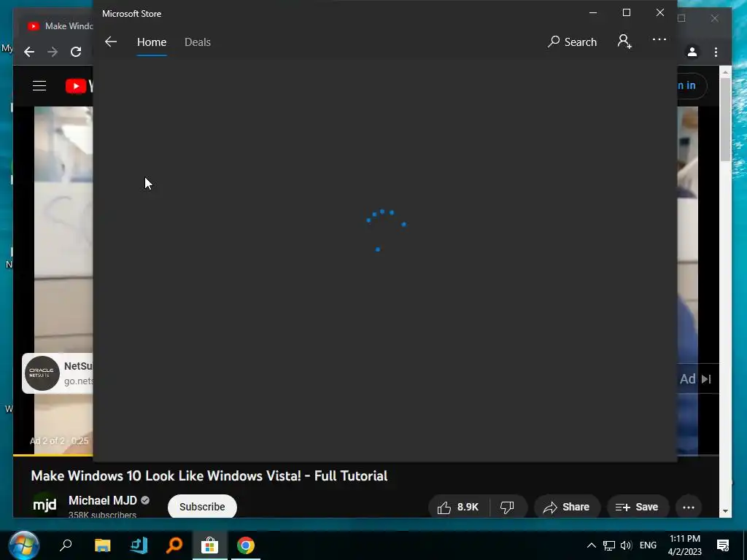Open YouTube hamburger guide menu
The height and width of the screenshot is (560, 747).
coord(39,86)
